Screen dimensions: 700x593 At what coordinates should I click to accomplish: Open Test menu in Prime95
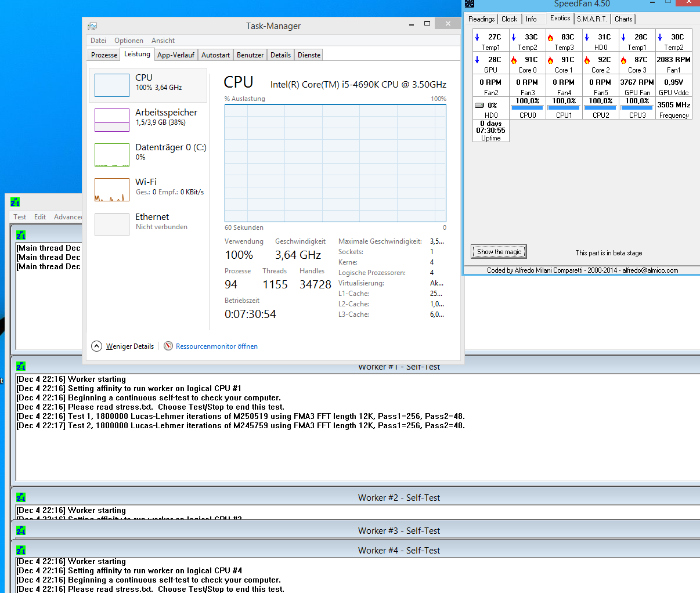(x=20, y=217)
